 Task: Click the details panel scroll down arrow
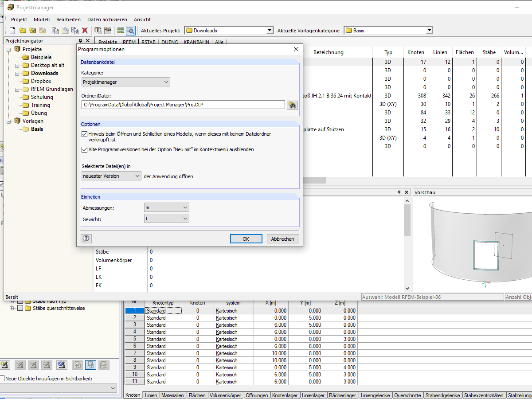[407, 288]
